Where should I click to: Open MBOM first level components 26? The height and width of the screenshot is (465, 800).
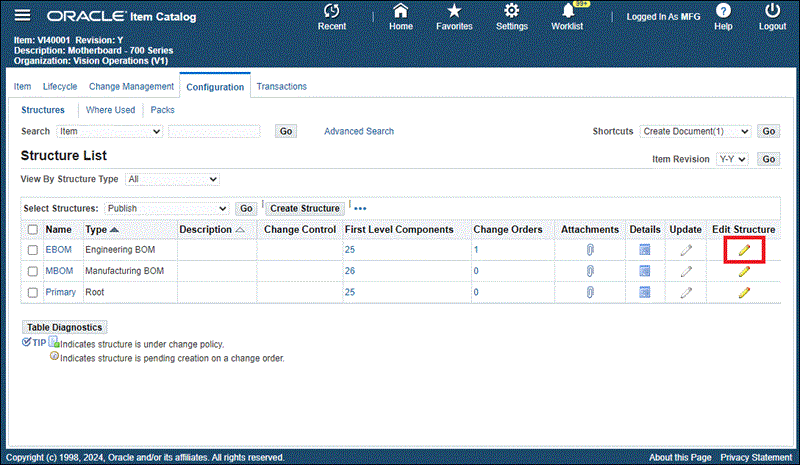pyautogui.click(x=349, y=271)
